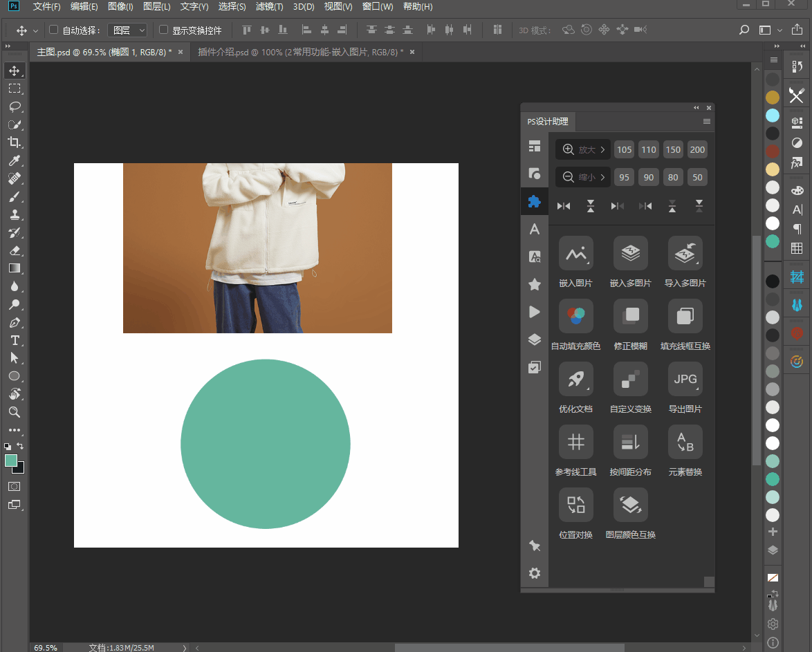Click 参考线工具 guide tool icon
The height and width of the screenshot is (652, 812).
[x=576, y=442]
